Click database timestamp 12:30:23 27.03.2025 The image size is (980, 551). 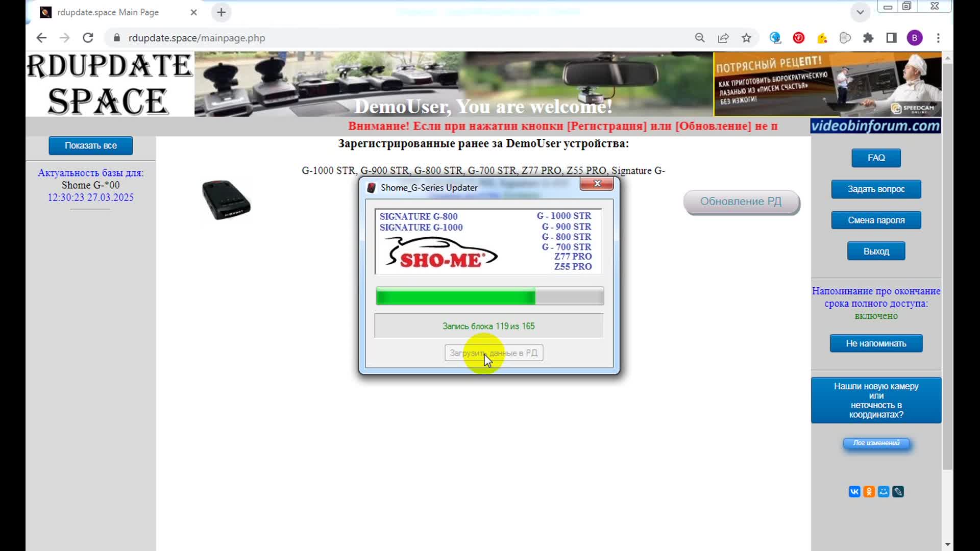[x=91, y=197]
